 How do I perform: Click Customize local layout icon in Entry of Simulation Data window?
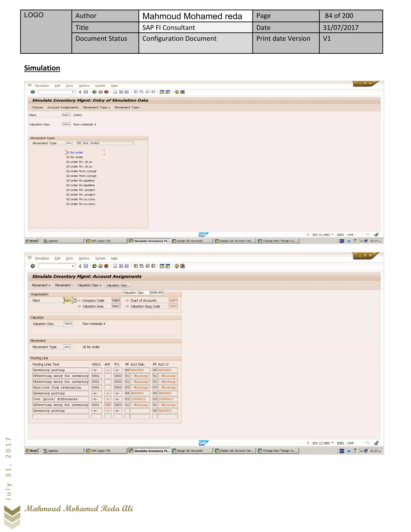[183, 92]
